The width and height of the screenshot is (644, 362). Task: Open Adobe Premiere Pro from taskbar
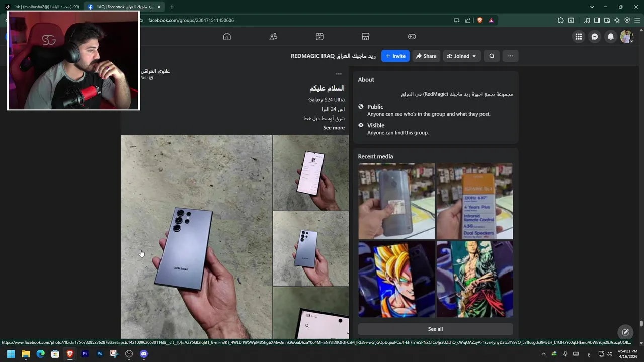click(x=85, y=354)
